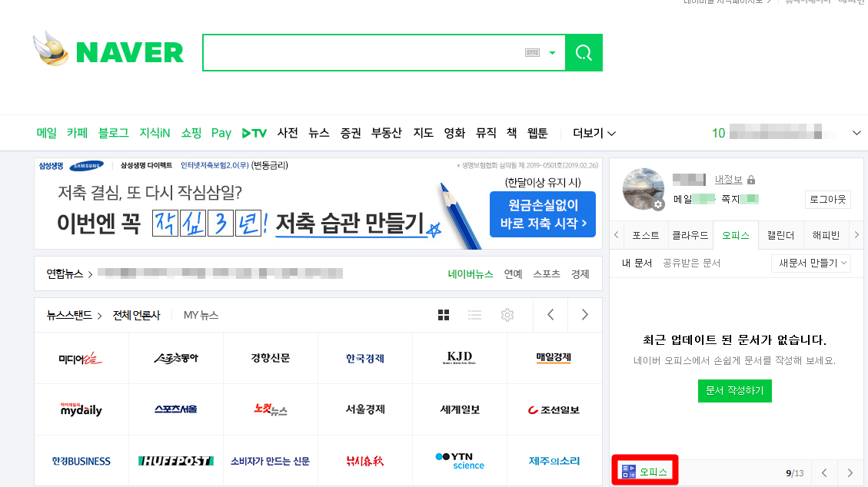Open the 스포츠동아 publisher tile
Screen dimensions: 868x487
click(176, 358)
